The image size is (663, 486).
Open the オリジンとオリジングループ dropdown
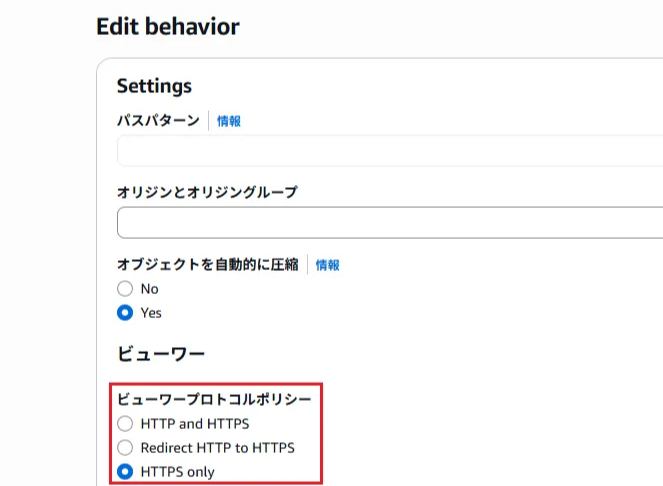[390, 222]
